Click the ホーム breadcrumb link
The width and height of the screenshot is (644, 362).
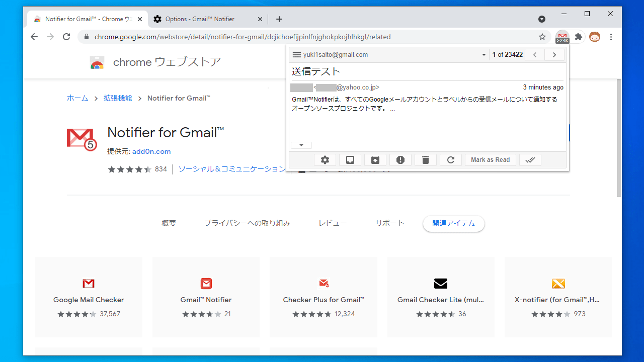point(77,98)
